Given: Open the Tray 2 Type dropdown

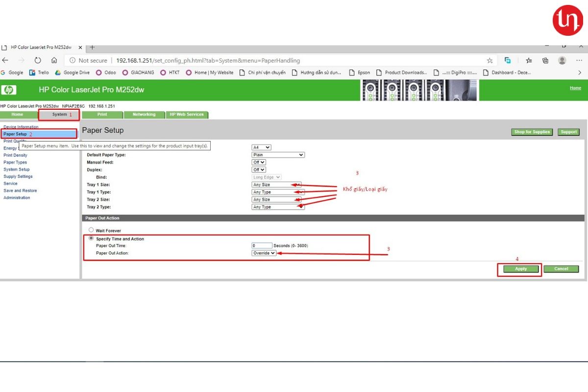Looking at the screenshot, I should 278,207.
